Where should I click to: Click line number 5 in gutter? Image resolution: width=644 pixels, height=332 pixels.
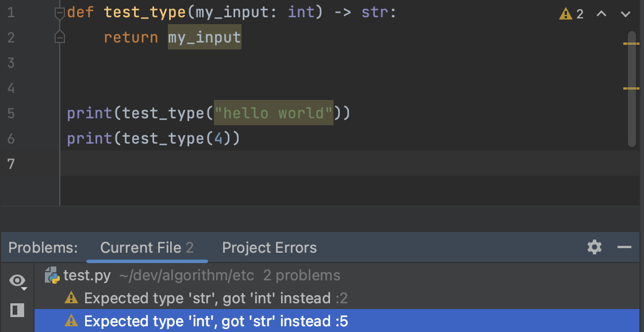[11, 113]
